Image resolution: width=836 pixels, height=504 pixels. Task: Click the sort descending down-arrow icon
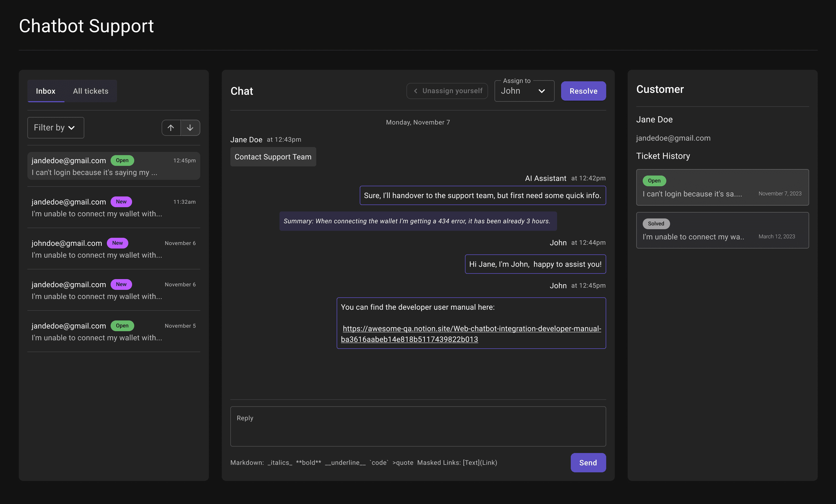click(190, 128)
